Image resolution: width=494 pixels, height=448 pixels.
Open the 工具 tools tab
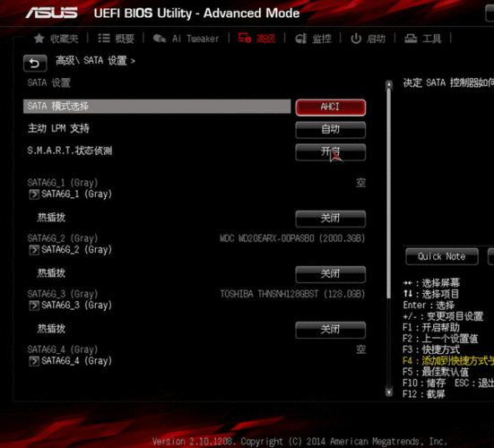click(x=423, y=39)
